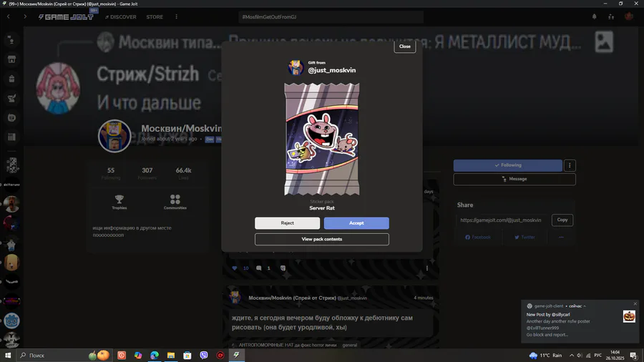This screenshot has height=362, width=644.
Task: Place a sticker on the post
Action: click(x=283, y=268)
